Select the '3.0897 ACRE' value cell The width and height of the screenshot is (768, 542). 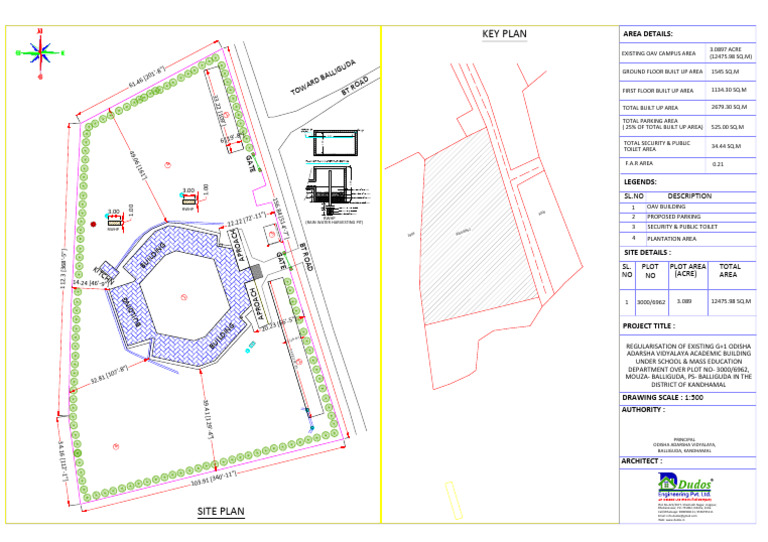tap(731, 53)
